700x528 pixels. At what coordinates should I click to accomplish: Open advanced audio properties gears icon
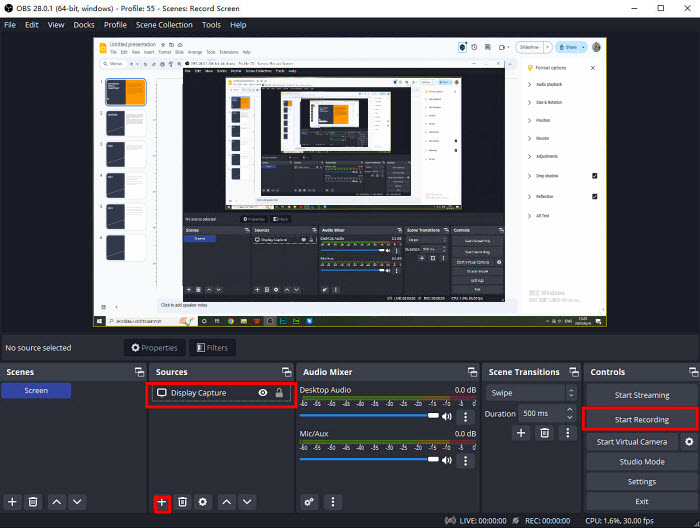click(x=310, y=501)
